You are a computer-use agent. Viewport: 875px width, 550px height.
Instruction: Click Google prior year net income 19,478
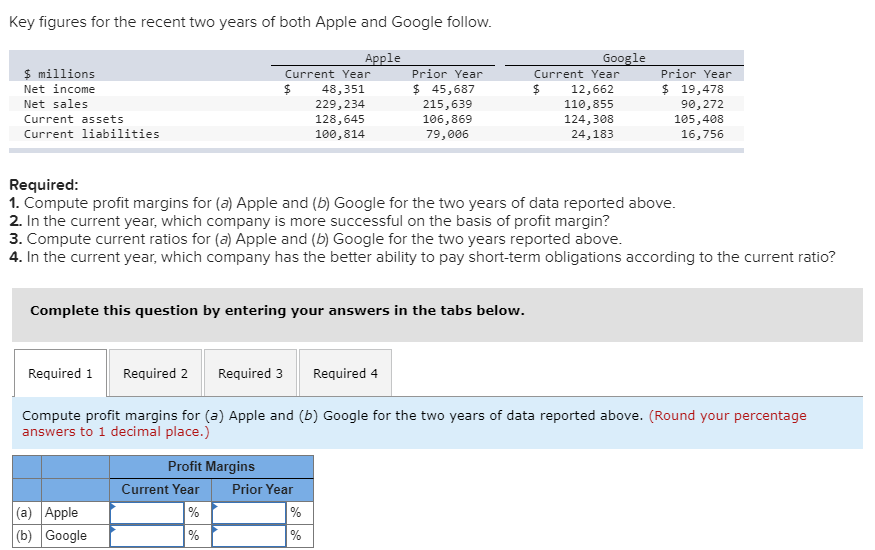(702, 89)
